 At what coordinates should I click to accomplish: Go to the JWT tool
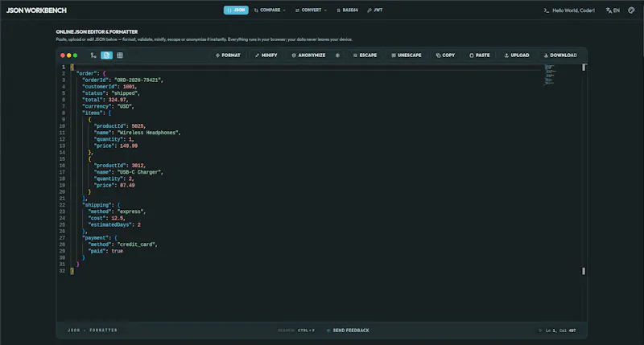pyautogui.click(x=374, y=10)
